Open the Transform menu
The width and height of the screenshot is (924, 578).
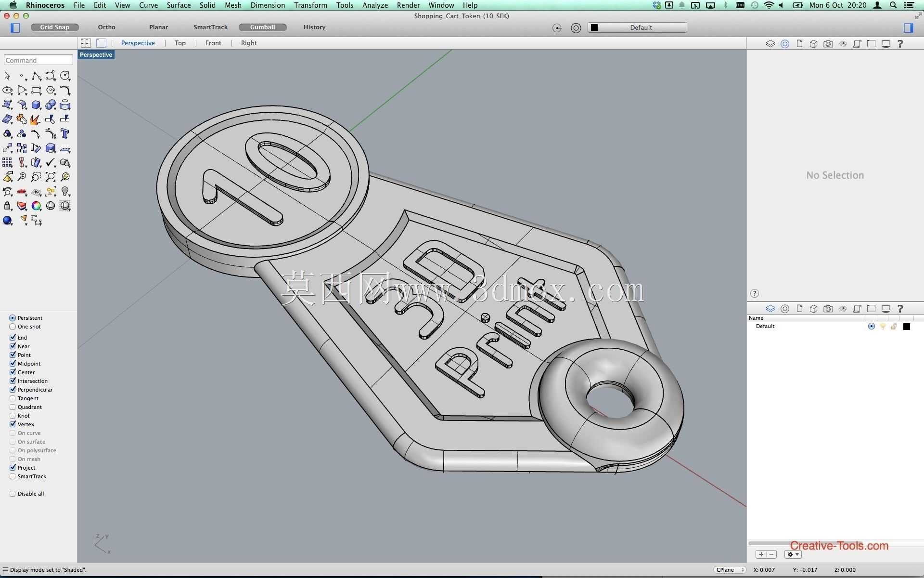point(310,5)
